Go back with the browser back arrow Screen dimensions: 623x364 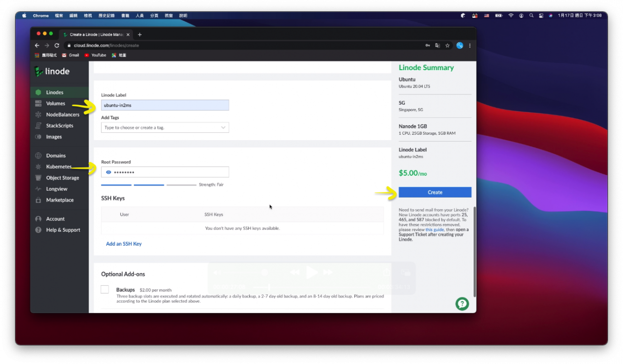coord(37,45)
